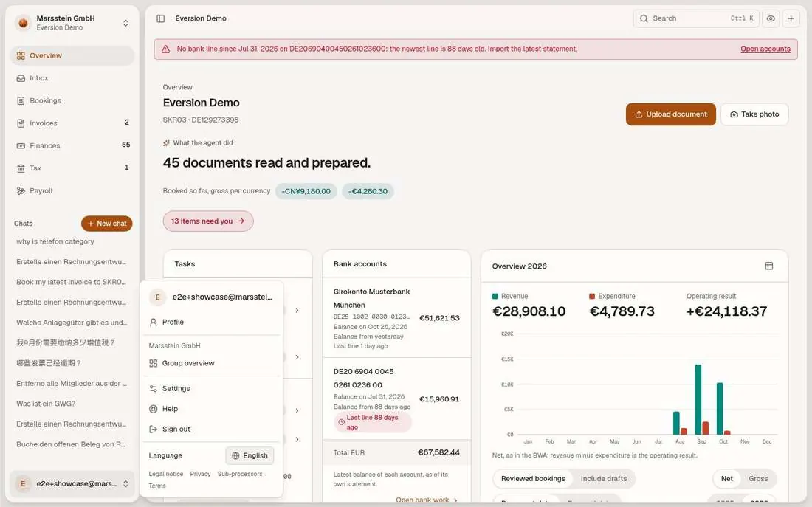
Task: Focus the Search field
Action: click(x=695, y=18)
